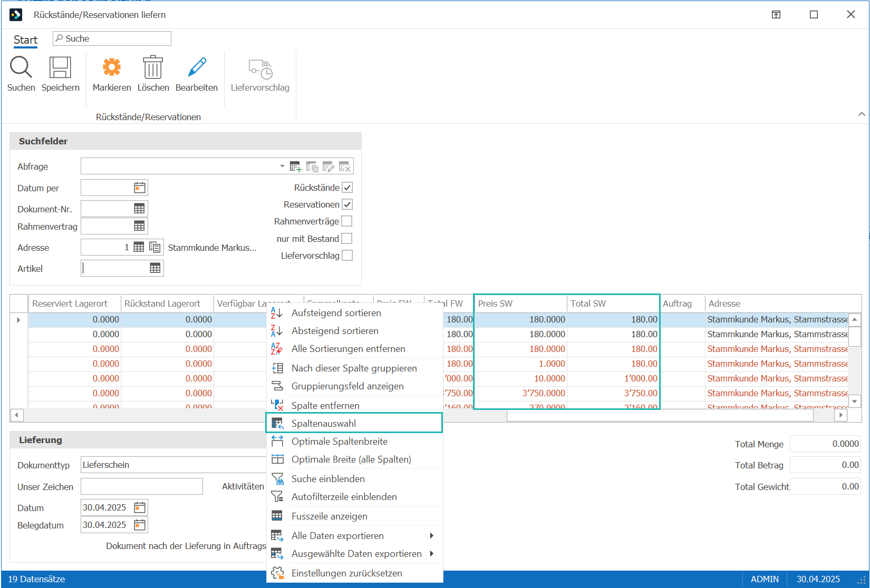870x588 pixels.
Task: Sort by Preis SW column header
Action: click(x=520, y=303)
